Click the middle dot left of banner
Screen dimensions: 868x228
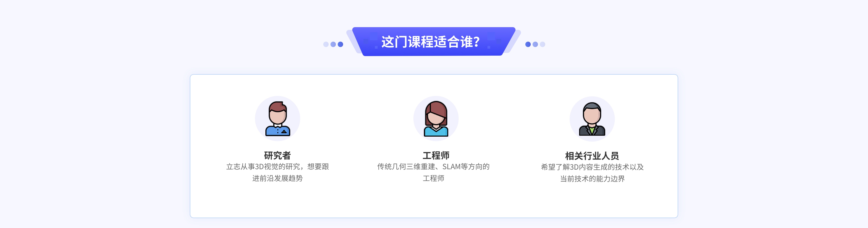tap(333, 44)
